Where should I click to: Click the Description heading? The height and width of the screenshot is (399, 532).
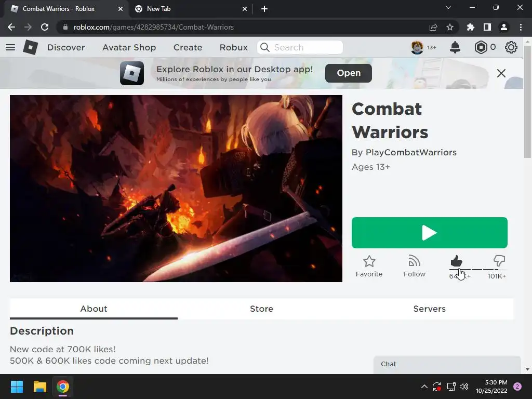tap(42, 331)
